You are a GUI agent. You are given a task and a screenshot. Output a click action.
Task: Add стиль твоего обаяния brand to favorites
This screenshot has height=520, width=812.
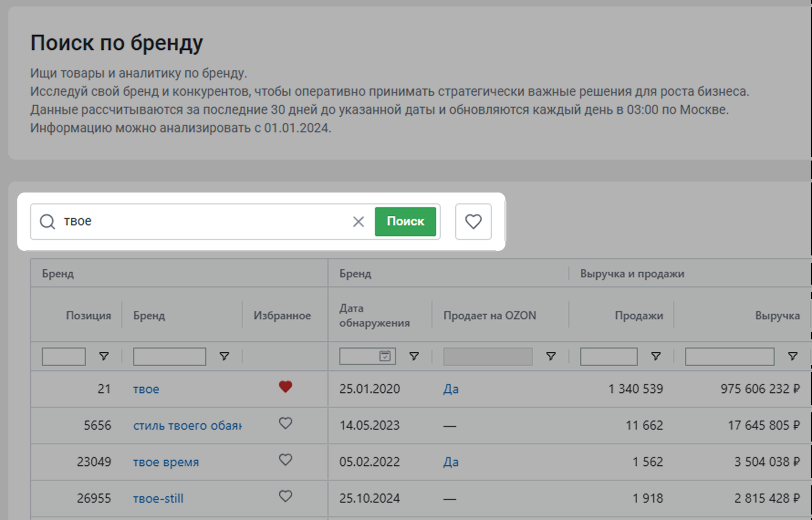coord(286,423)
